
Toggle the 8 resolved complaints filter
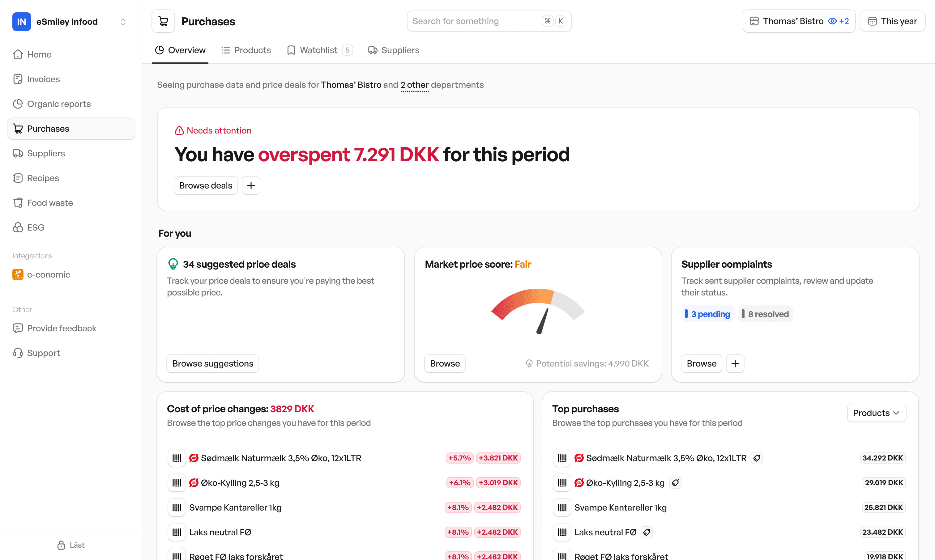766,314
